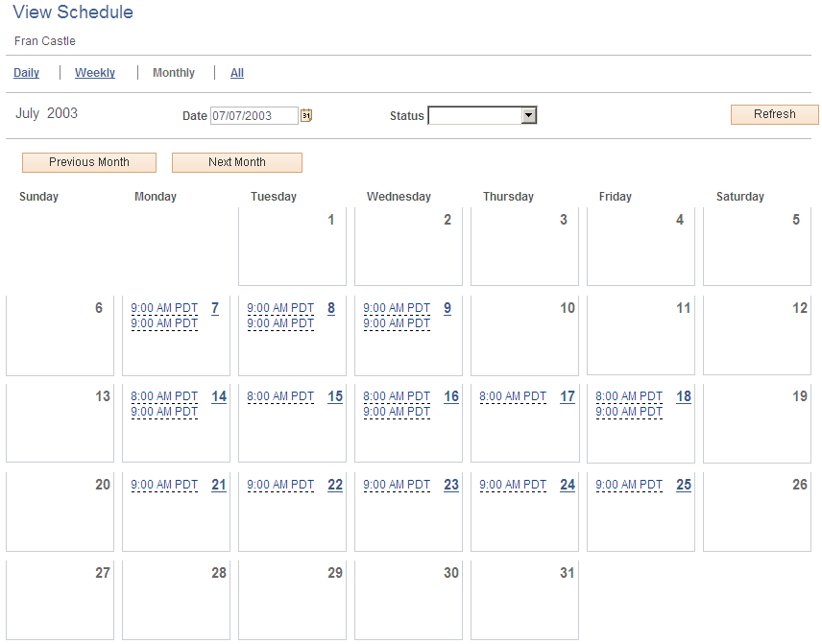Go to the Previous Month
Viewport: 822px width, 644px height.
pos(88,162)
